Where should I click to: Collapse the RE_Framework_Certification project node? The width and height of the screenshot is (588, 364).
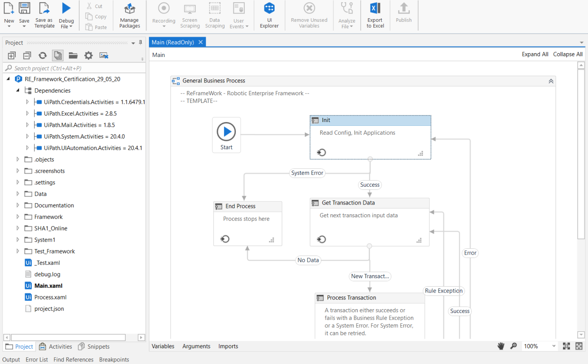9,79
